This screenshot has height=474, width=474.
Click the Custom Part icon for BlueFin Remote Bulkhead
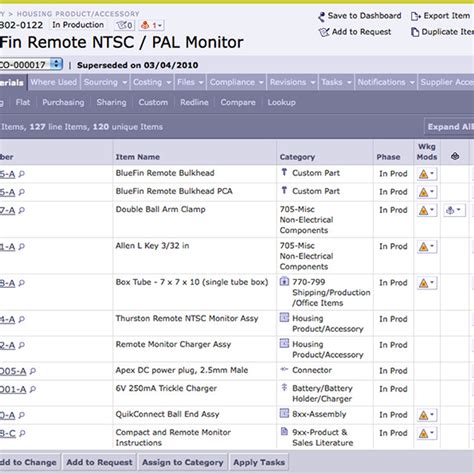(284, 172)
